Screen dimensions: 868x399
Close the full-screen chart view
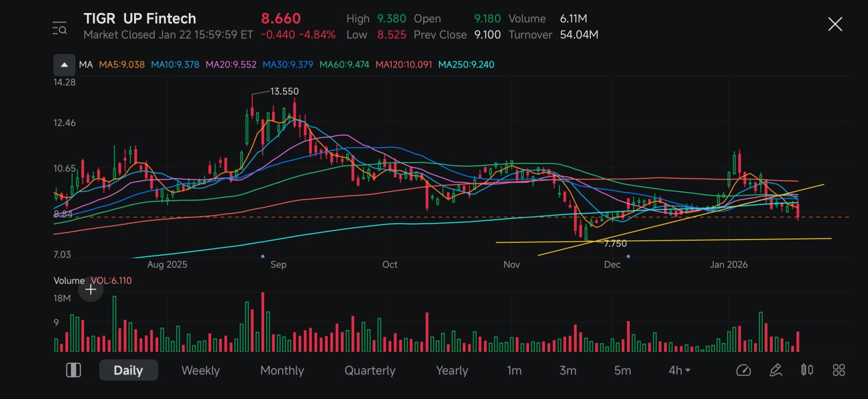pyautogui.click(x=835, y=24)
